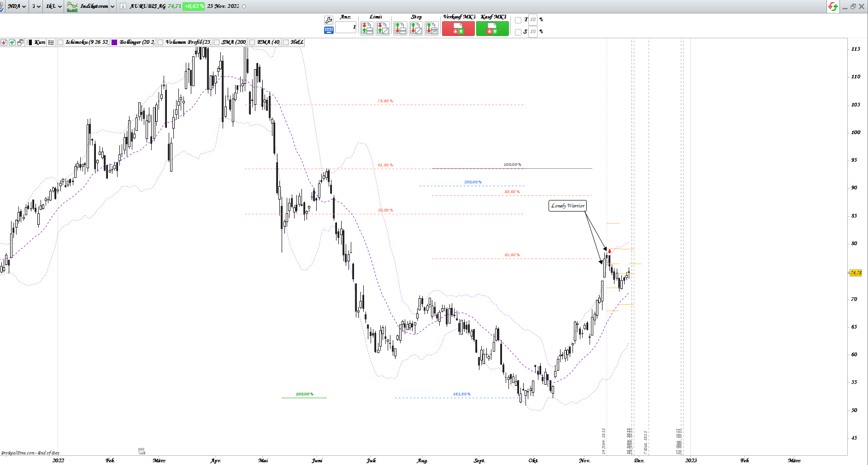Image resolution: width=868 pixels, height=465 pixels.
Task: Click the second Stop order icon with diagonal
Action: pos(416,29)
